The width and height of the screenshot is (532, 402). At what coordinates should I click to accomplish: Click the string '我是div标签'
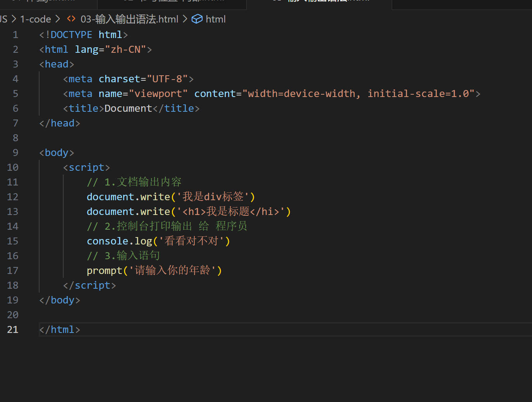pyautogui.click(x=213, y=197)
